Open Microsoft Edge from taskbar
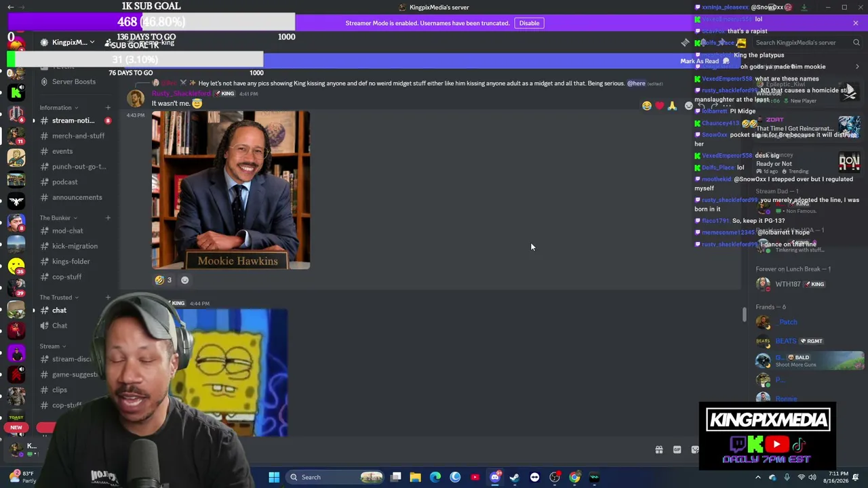868x488 pixels. coord(435,477)
